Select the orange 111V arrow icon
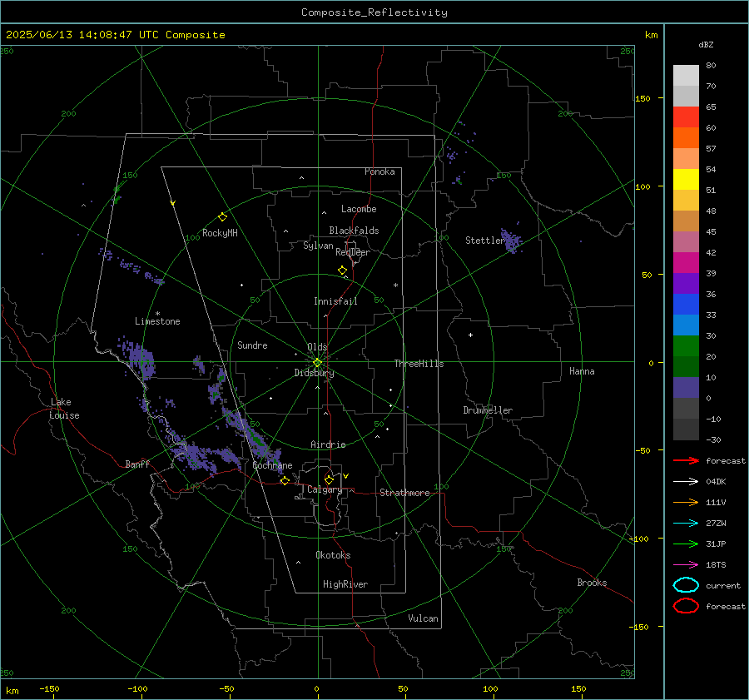The image size is (749, 700). [686, 502]
